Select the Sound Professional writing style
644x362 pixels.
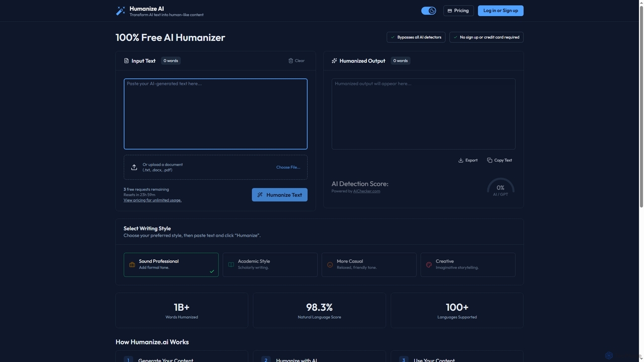pos(171,264)
